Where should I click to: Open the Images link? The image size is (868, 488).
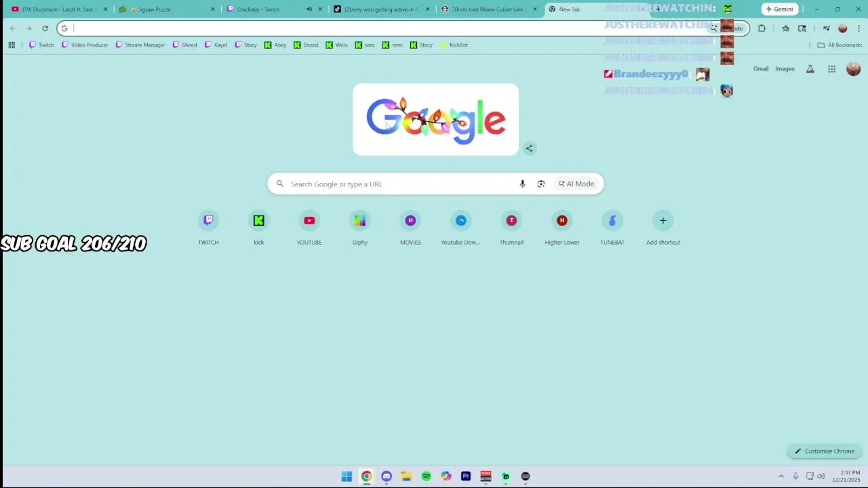785,68
